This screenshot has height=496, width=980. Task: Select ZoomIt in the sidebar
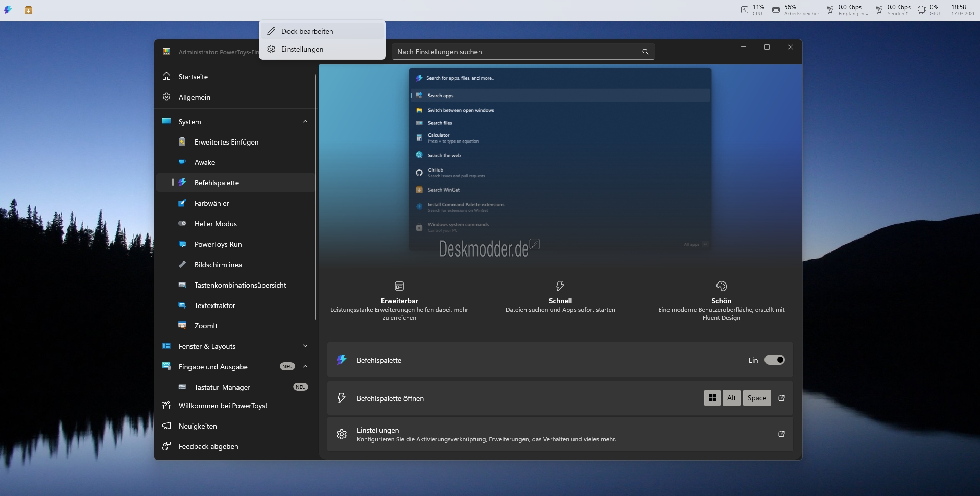[206, 326]
